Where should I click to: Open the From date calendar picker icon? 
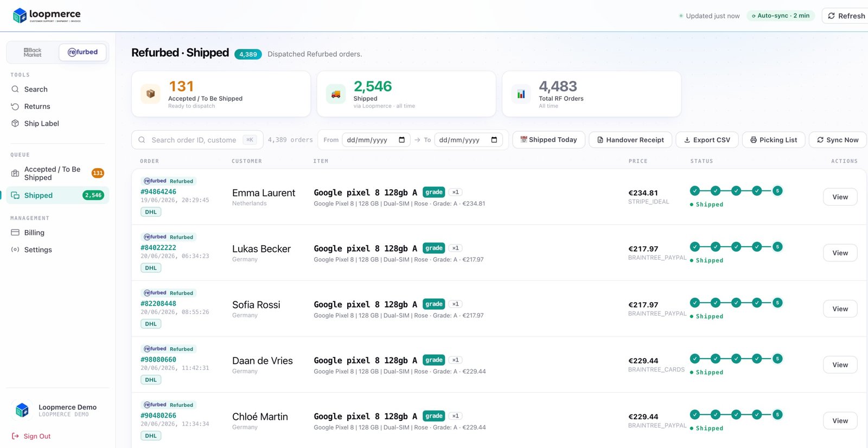[x=401, y=139]
